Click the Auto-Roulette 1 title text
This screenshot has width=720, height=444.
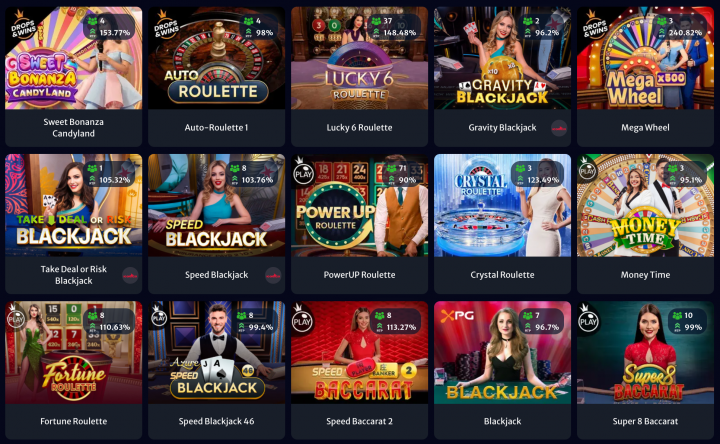[x=216, y=128]
